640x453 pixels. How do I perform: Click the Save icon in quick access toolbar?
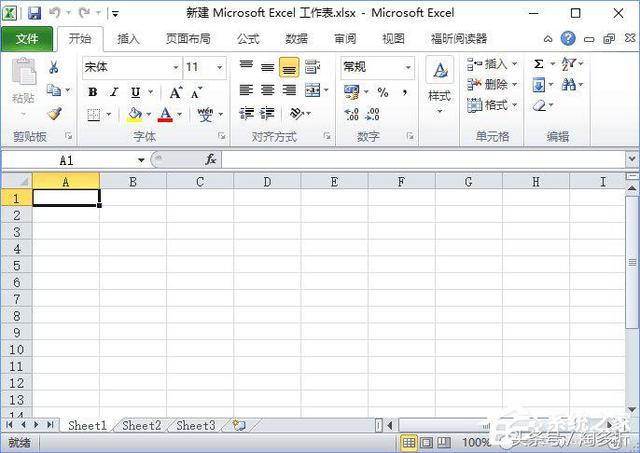coord(35,14)
